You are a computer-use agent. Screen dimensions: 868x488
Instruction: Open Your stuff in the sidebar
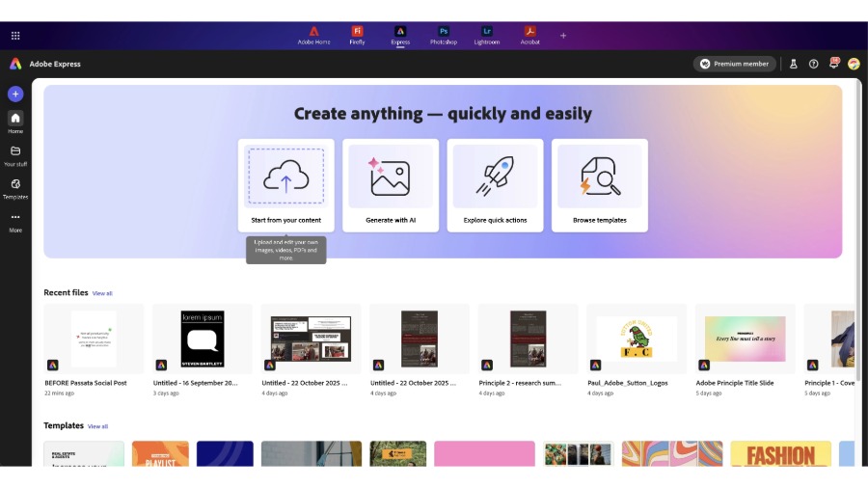coord(15,156)
